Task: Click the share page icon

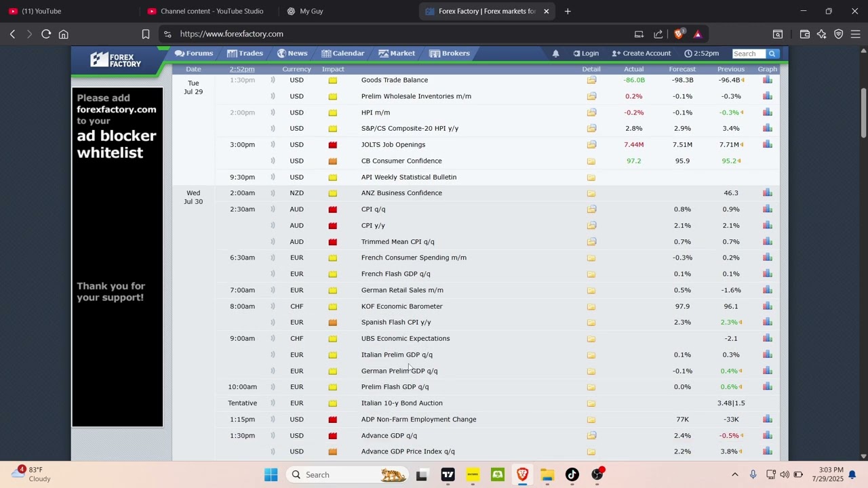Action: [x=658, y=34]
